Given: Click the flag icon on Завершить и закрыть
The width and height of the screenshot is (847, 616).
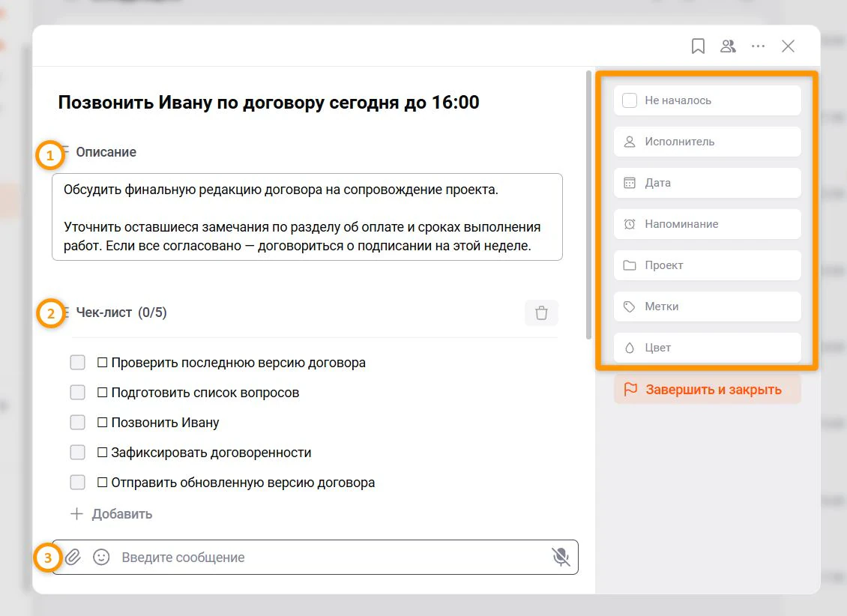Looking at the screenshot, I should (630, 389).
